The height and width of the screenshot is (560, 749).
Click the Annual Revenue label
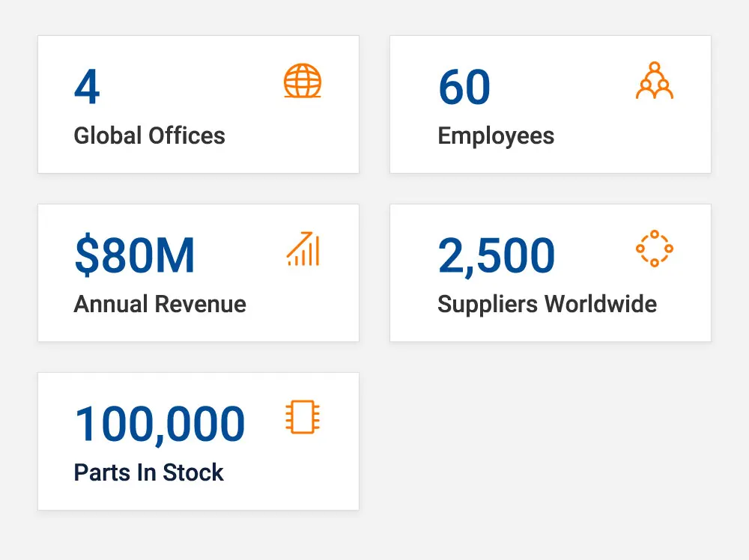[x=160, y=304]
